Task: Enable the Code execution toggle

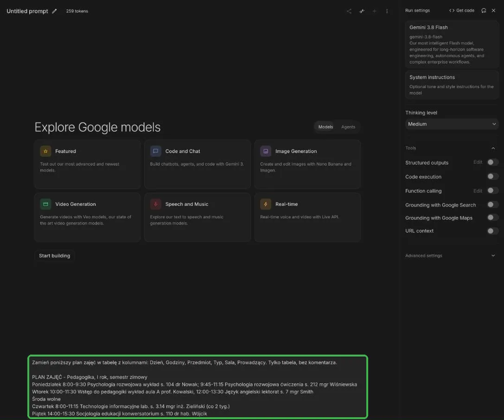Action: 492,177
